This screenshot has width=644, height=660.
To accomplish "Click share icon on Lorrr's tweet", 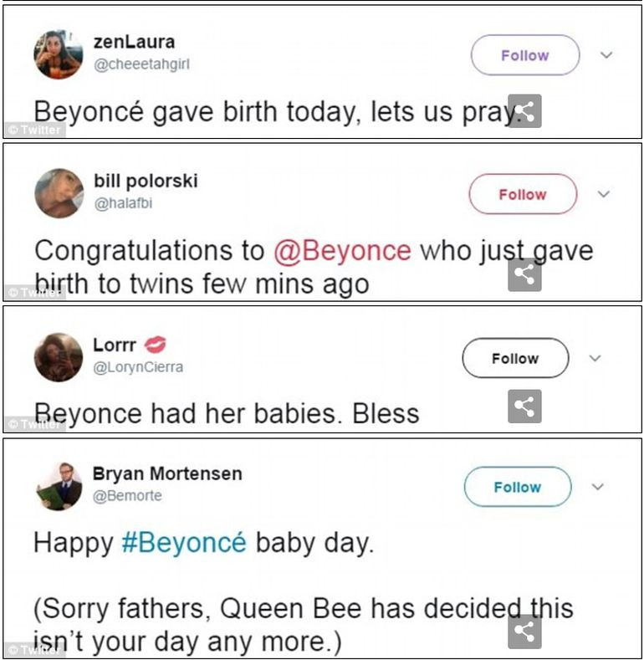I will tap(524, 407).
